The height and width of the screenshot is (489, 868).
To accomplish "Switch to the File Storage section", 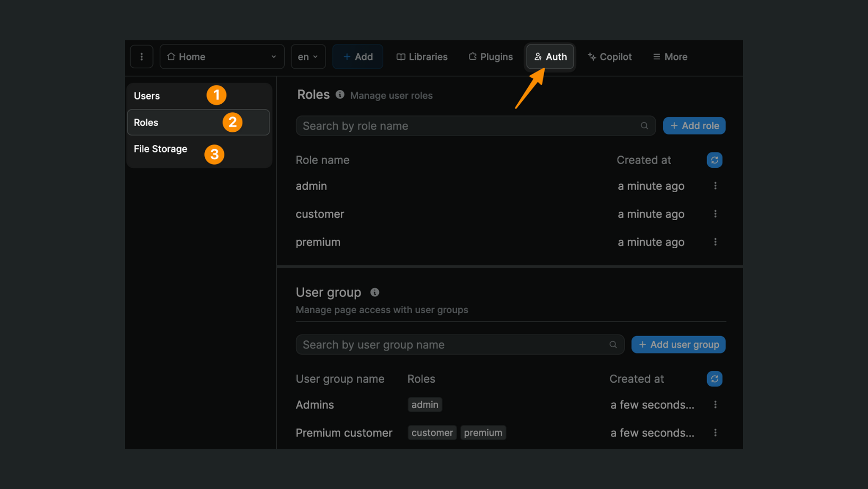I will 160,149.
